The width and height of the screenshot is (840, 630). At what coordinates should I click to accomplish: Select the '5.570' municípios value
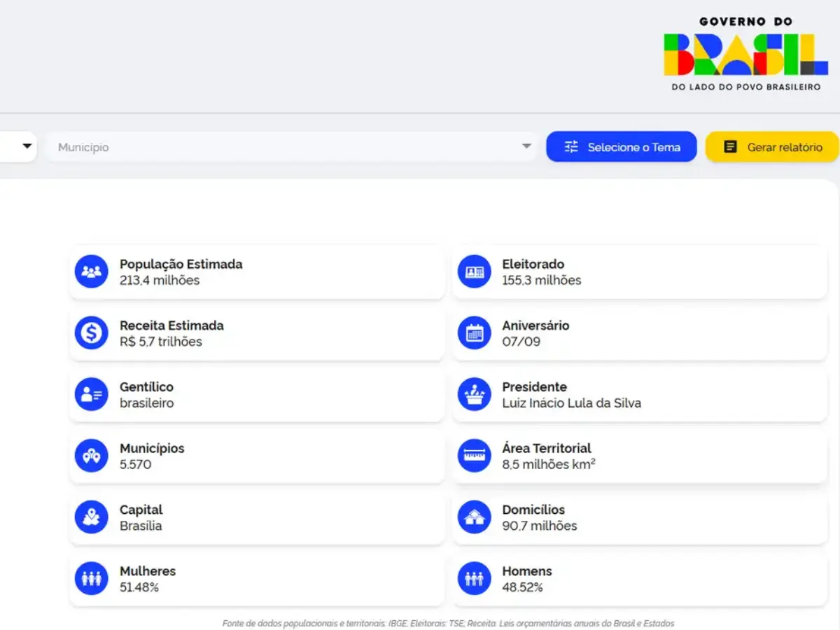tap(136, 465)
